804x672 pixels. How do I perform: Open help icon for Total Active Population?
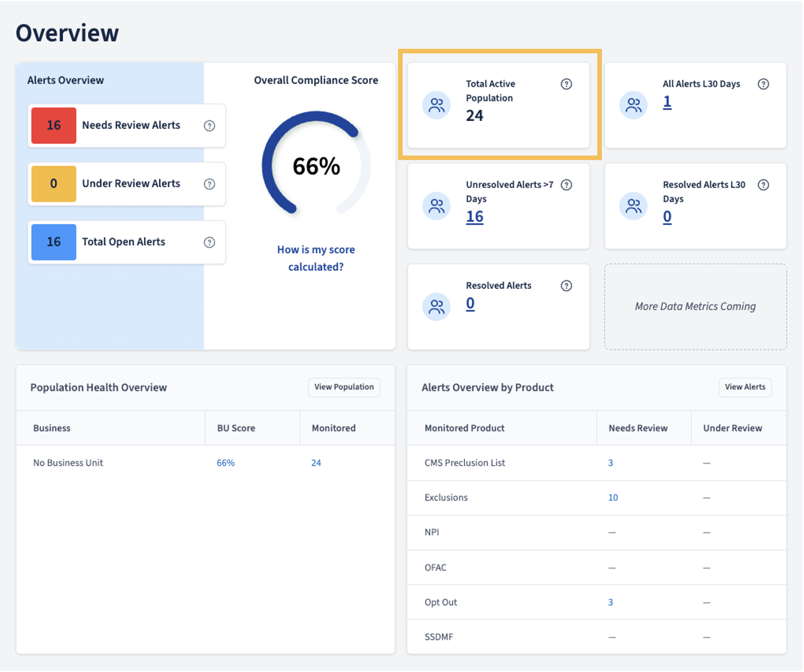(566, 84)
